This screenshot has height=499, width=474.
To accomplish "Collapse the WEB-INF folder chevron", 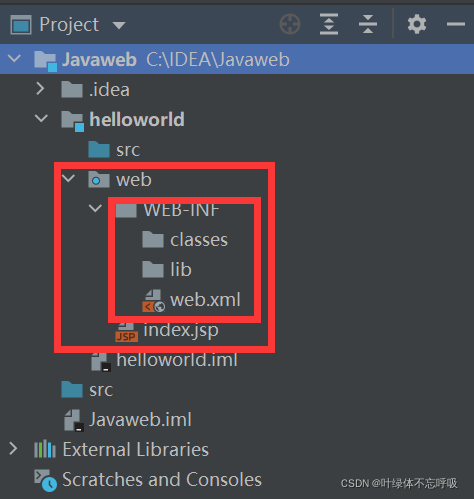I will 95,208.
